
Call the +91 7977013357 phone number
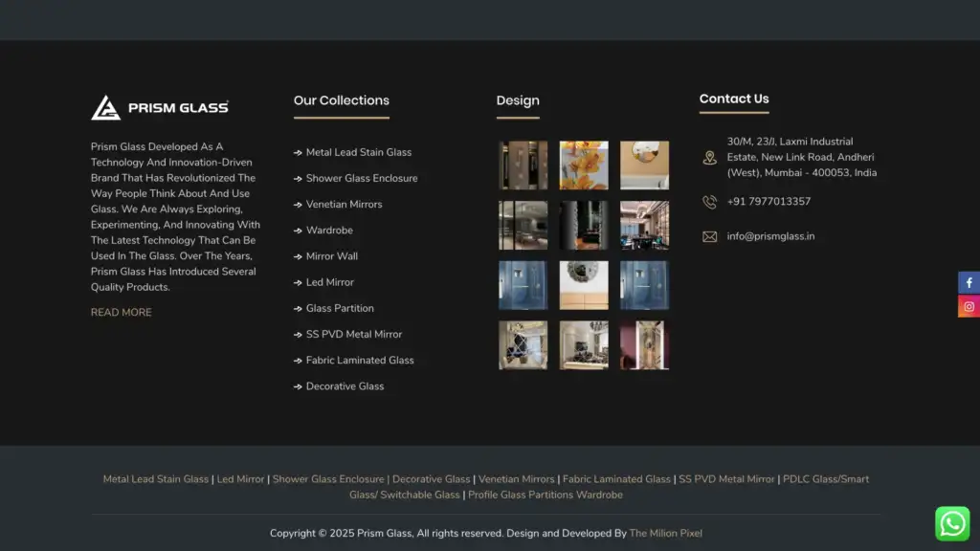[768, 202]
